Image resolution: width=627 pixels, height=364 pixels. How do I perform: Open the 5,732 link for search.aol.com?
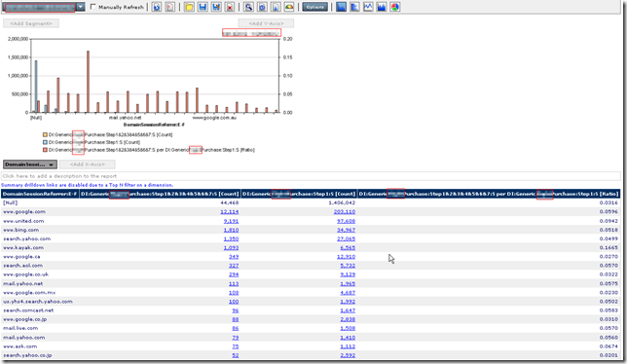348,266
